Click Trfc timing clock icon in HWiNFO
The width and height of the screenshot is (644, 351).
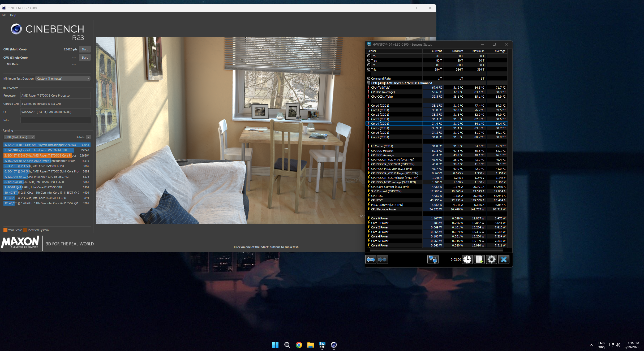(x=369, y=69)
